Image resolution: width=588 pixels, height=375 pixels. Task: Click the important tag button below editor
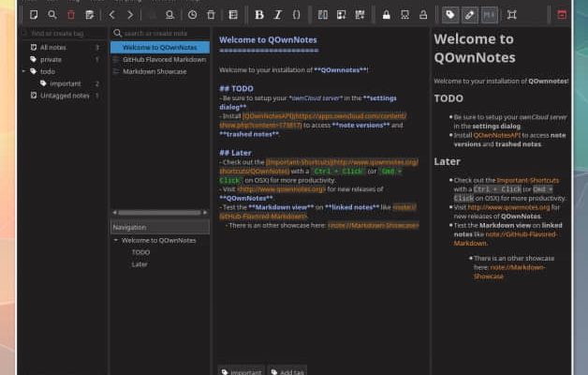pyautogui.click(x=242, y=371)
